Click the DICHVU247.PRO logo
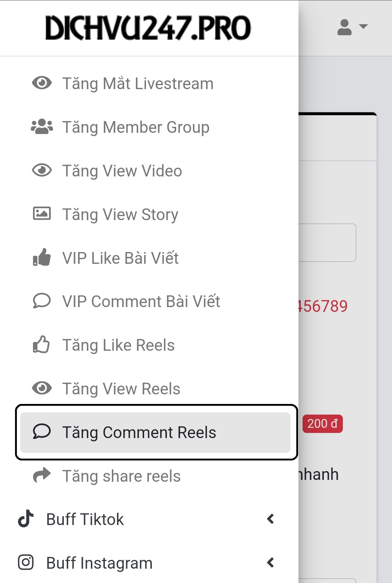The image size is (392, 583). (148, 28)
